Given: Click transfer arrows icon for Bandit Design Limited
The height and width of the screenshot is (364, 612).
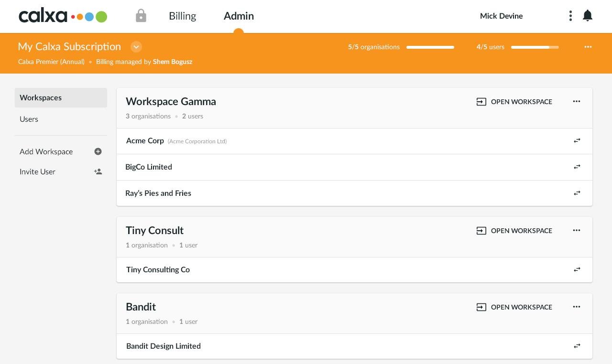Looking at the screenshot, I should point(577,346).
